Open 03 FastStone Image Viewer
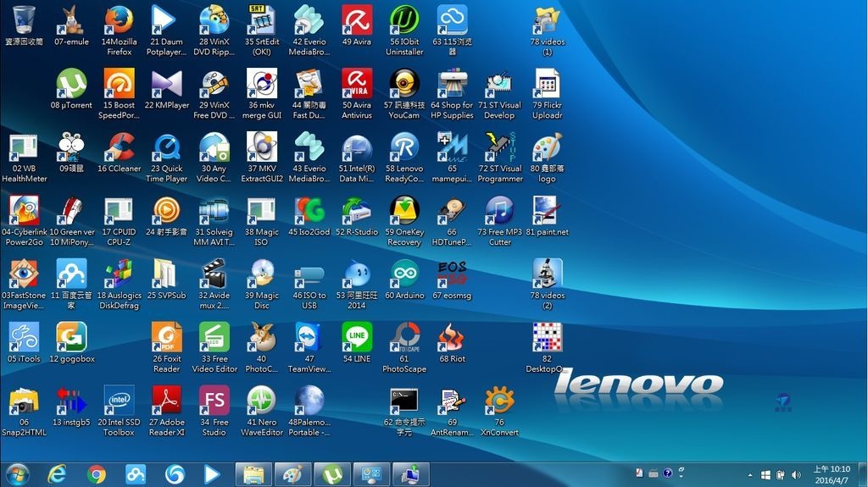Image resolution: width=868 pixels, height=487 pixels. [24, 274]
